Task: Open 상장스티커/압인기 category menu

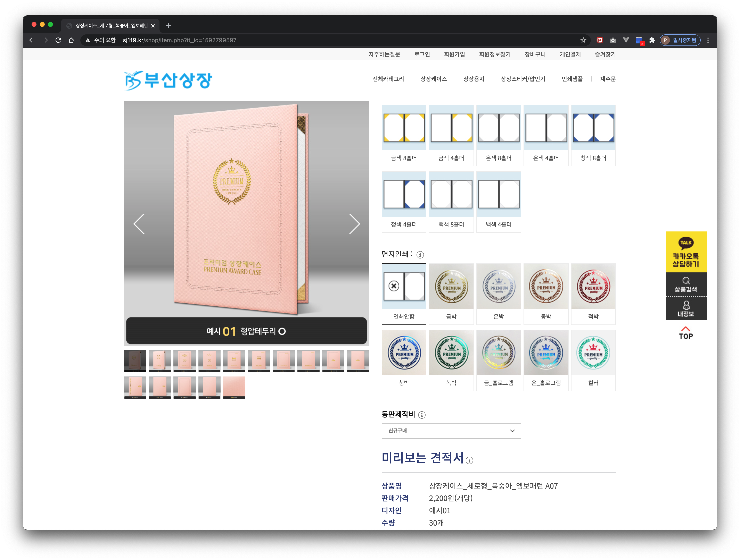Action: coord(523,79)
